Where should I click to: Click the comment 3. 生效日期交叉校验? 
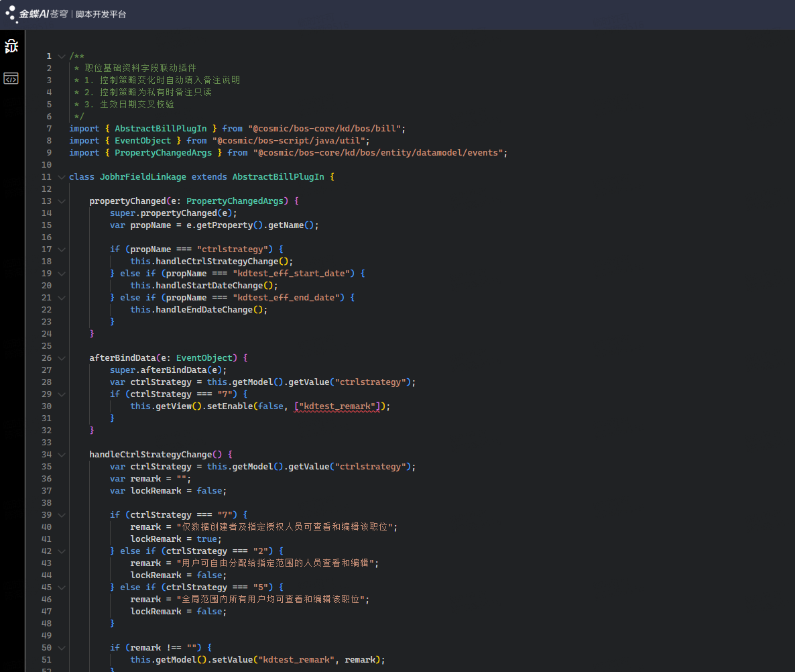[129, 105]
